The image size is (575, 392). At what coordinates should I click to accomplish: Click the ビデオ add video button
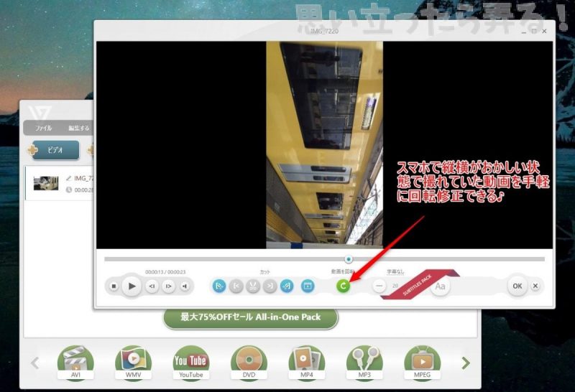click(56, 150)
